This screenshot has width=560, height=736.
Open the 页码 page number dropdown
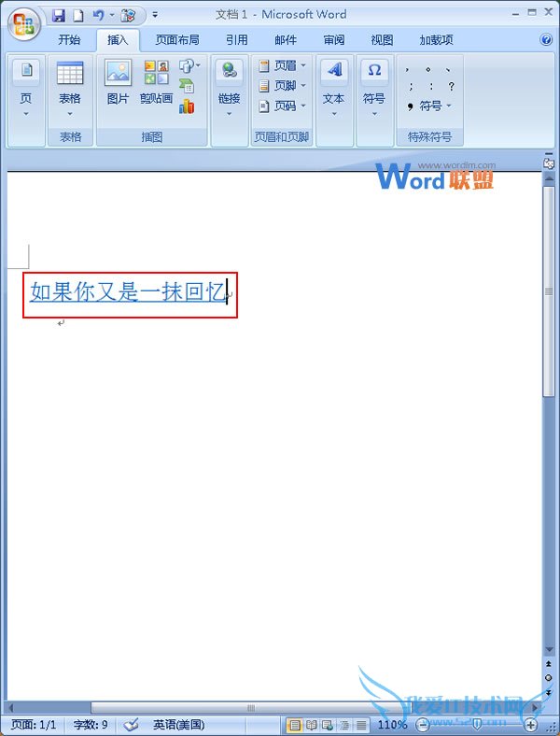[x=283, y=106]
